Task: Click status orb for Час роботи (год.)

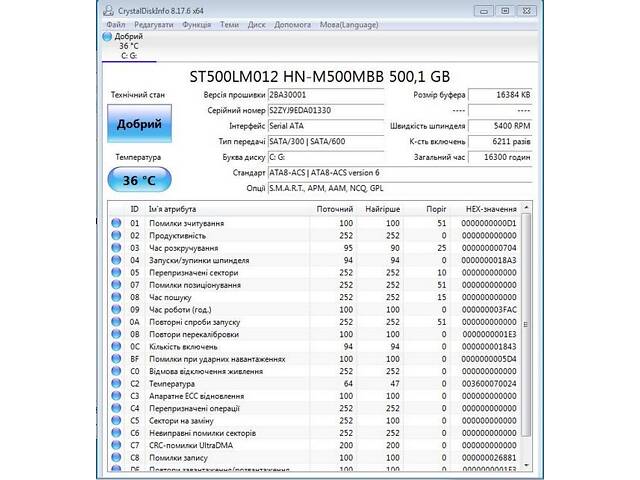Action: (116, 309)
